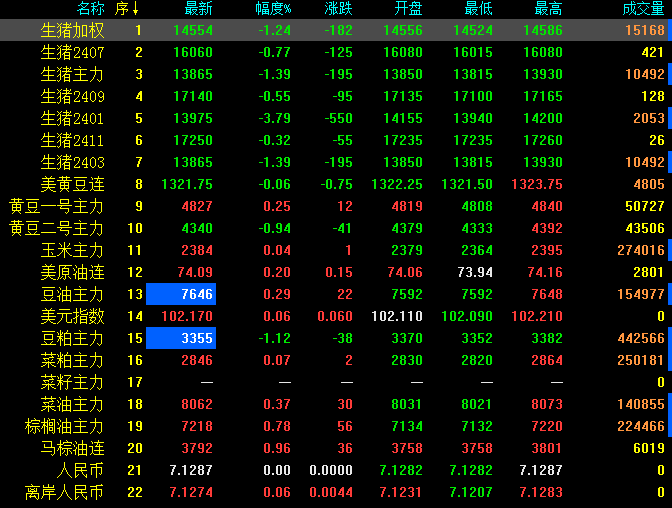This screenshot has height=508, width=672.
Task: Click the latest price 1321.75
Action: (x=187, y=184)
